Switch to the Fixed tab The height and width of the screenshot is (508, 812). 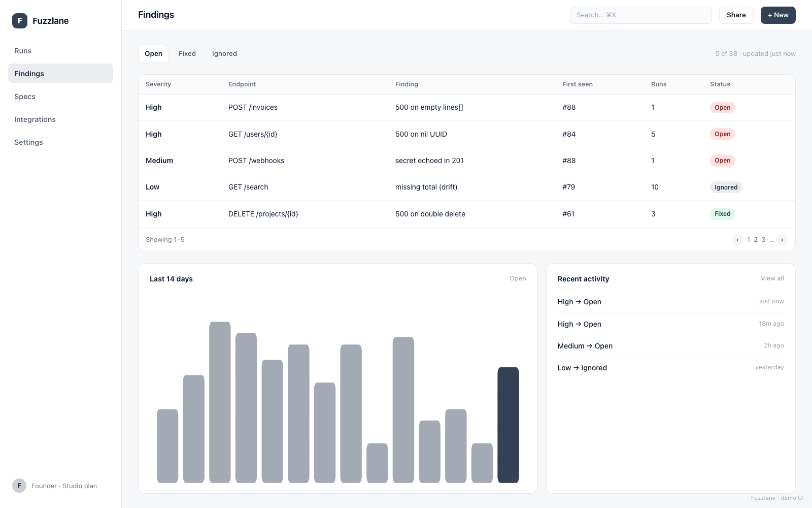[x=187, y=54]
